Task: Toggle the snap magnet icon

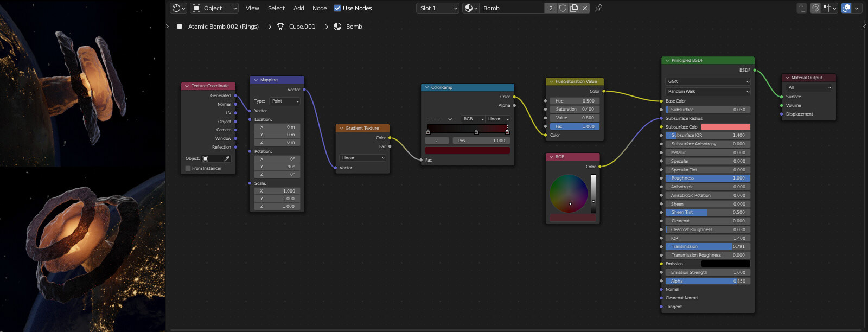Action: pyautogui.click(x=815, y=8)
